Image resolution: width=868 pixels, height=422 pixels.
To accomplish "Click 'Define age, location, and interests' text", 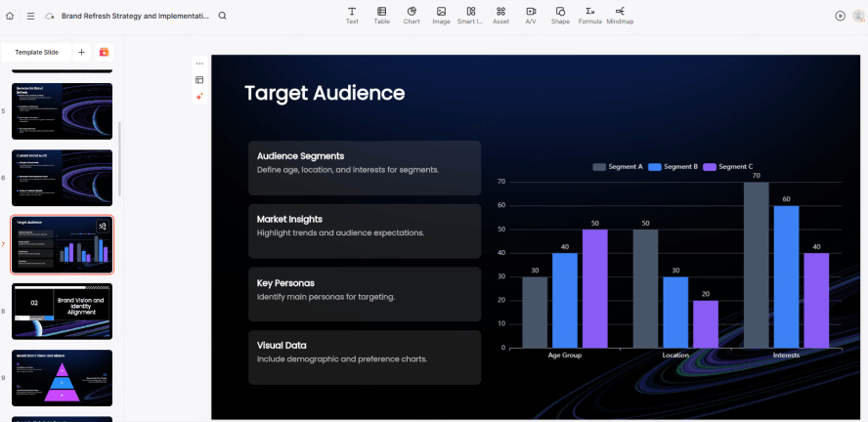I will coord(348,170).
